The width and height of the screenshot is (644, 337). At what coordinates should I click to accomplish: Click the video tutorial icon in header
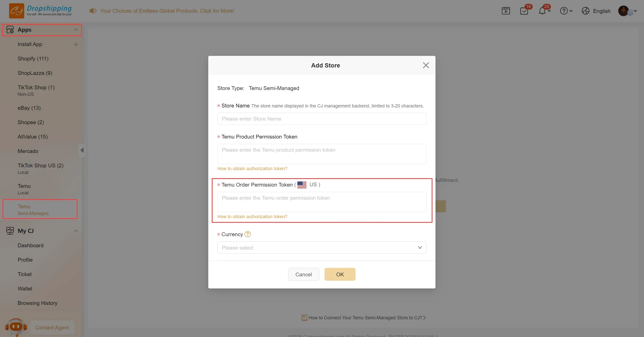[506, 11]
